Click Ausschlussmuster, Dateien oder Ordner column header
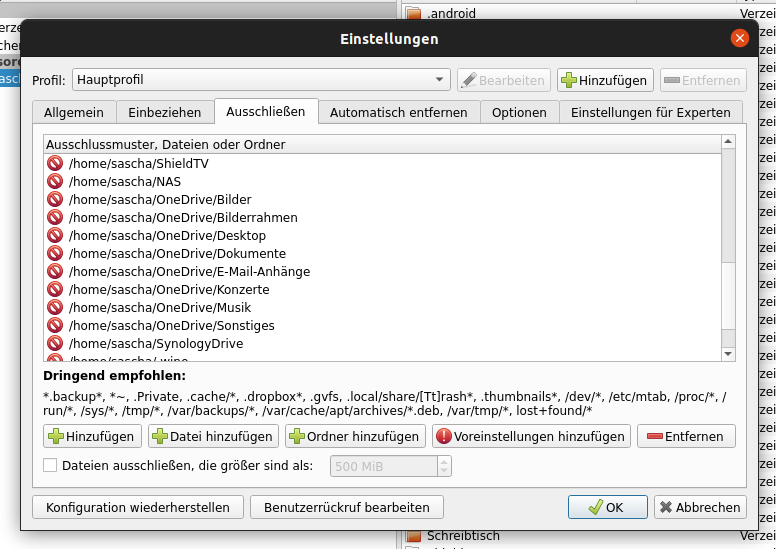This screenshot has width=776, height=549. click(382, 145)
